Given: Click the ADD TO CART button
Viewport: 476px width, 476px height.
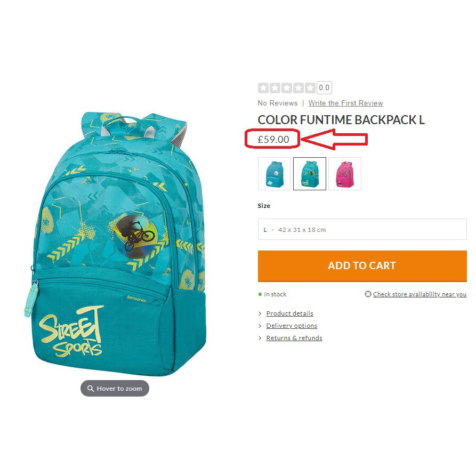Looking at the screenshot, I should (362, 266).
